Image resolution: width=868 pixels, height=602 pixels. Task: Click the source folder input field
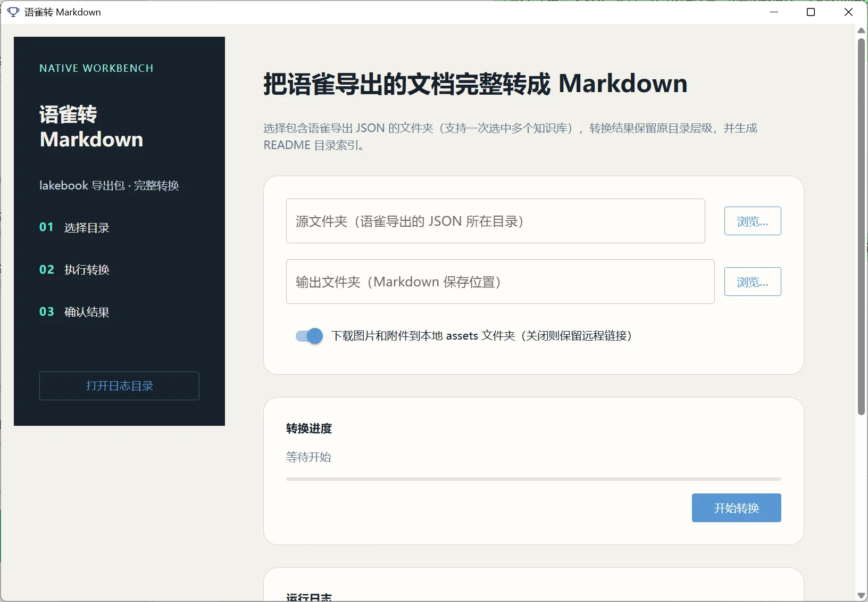pyautogui.click(x=496, y=221)
